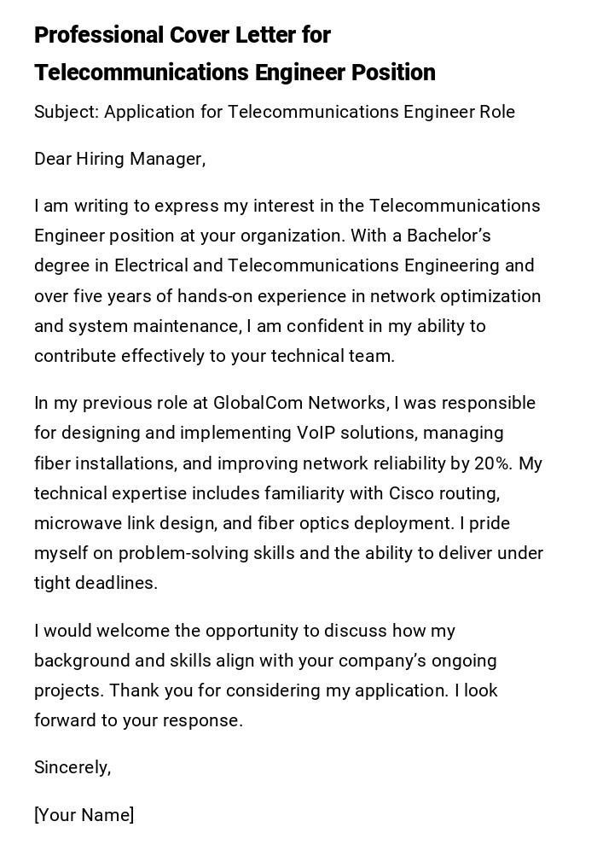The width and height of the screenshot is (597, 868).
Task: Click the 'Cisco routing,' text
Action: (x=443, y=493)
